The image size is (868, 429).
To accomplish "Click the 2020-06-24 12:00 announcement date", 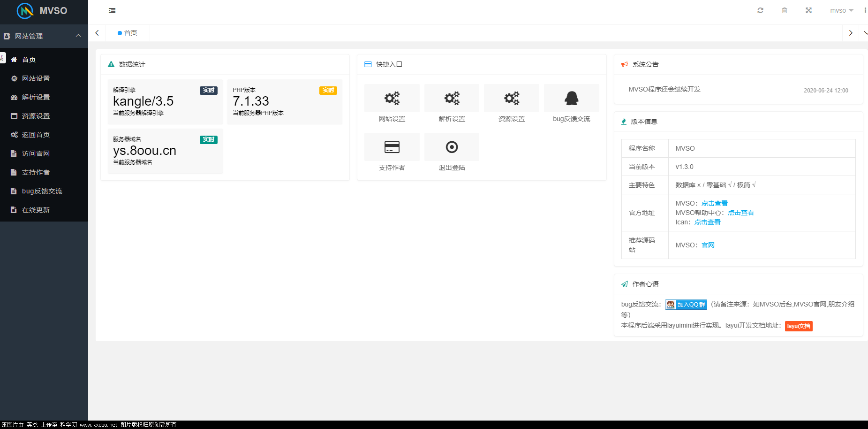I will (826, 90).
